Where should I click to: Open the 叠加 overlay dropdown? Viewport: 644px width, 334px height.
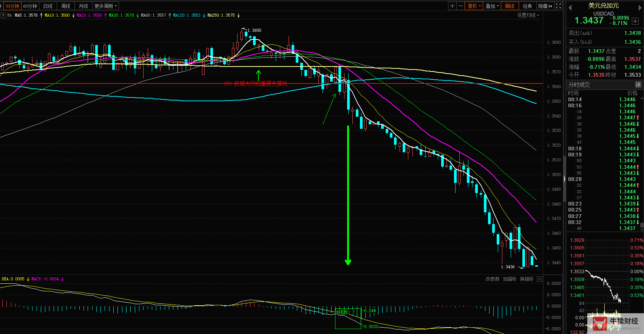pyautogui.click(x=492, y=6)
